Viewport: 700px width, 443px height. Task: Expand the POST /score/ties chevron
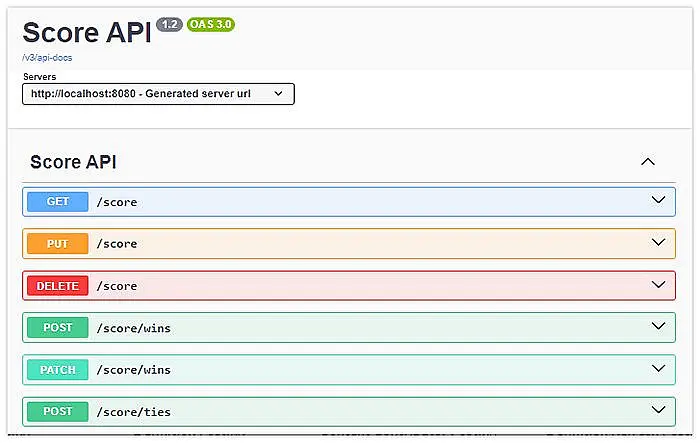click(x=658, y=410)
